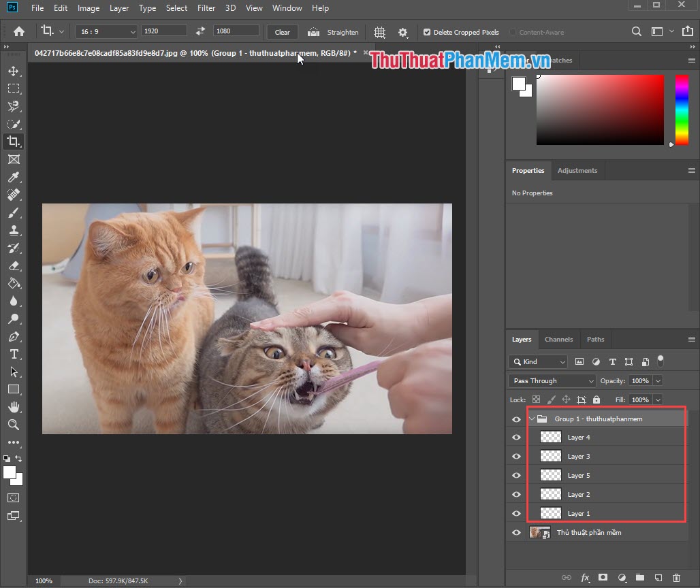Toggle visibility of Thủ thuật phần mềm layer
Screen dimensions: 700x588
click(x=515, y=532)
